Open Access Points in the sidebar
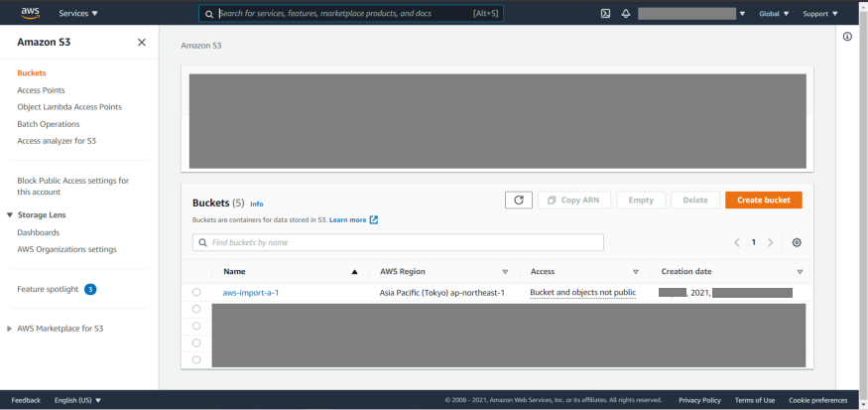The height and width of the screenshot is (410, 868). pyautogui.click(x=41, y=90)
